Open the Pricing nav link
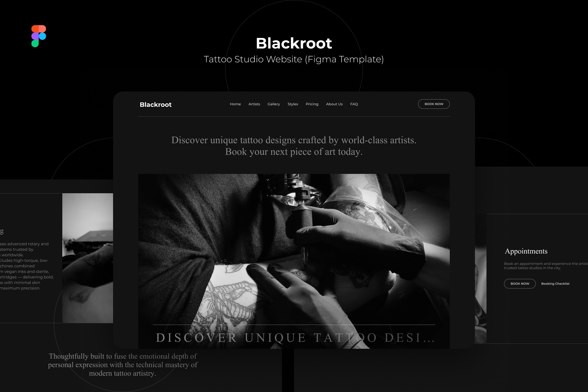 click(312, 104)
